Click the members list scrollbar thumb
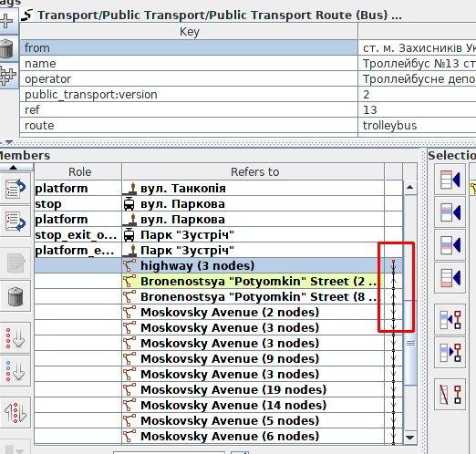476x454 pixels. click(x=410, y=343)
